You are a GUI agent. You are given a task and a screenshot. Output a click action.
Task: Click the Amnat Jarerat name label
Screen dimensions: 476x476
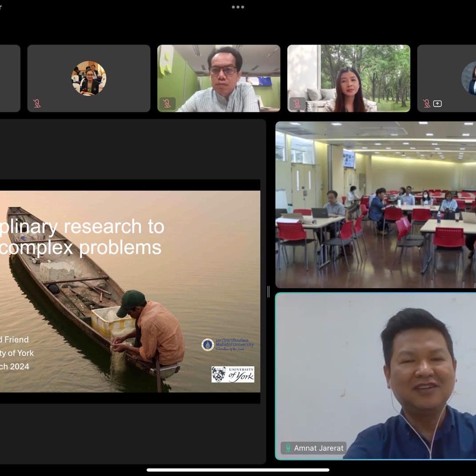(319, 448)
